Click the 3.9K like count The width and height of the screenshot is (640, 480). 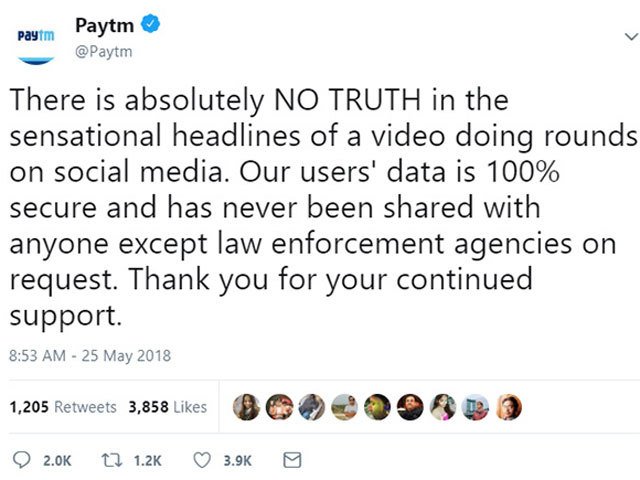238,461
